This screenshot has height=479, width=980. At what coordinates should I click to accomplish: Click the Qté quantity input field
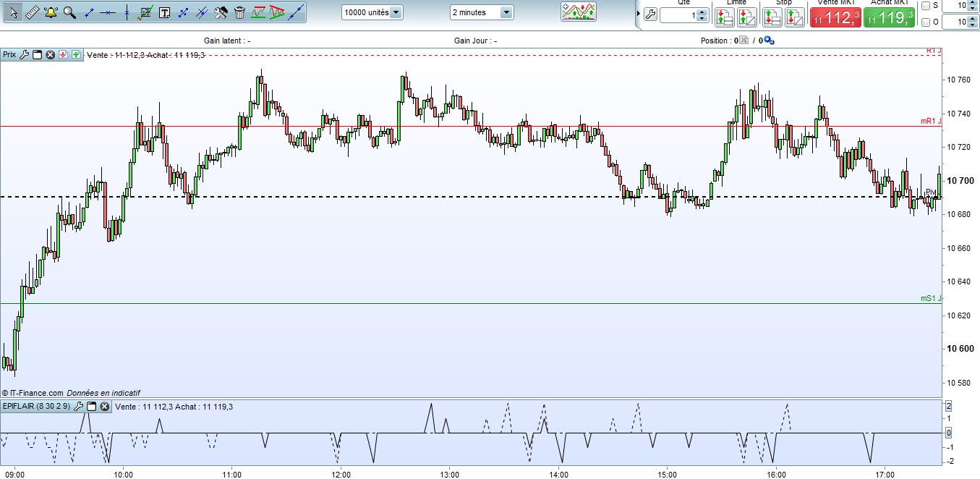[678, 15]
